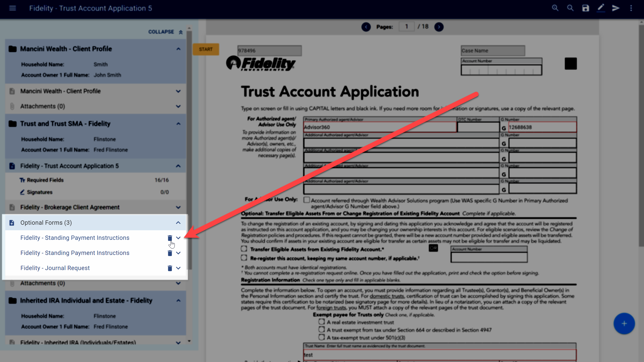This screenshot has height=362, width=644.
Task: Expand the second Standing Payment Instructions chevron
Action: (178, 253)
